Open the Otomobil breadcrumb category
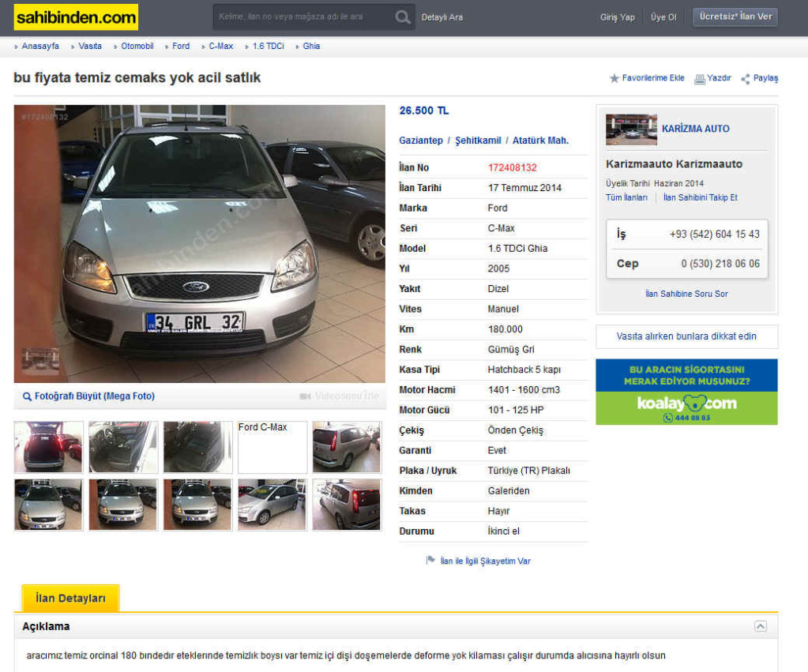 click(x=137, y=46)
